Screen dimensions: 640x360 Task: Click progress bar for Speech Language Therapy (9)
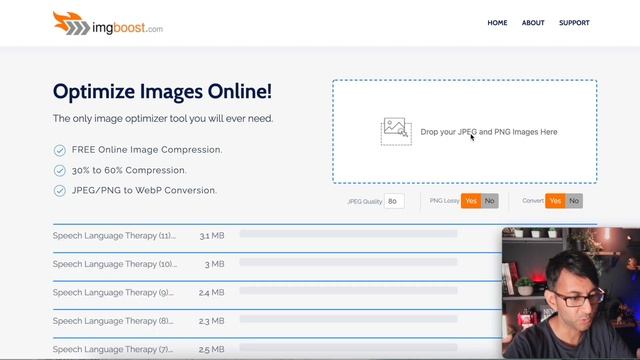[x=348, y=291]
